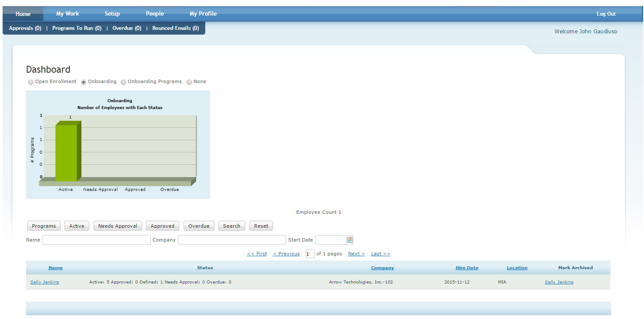Open the Setup menu
This screenshot has height=319, width=644.
(112, 13)
